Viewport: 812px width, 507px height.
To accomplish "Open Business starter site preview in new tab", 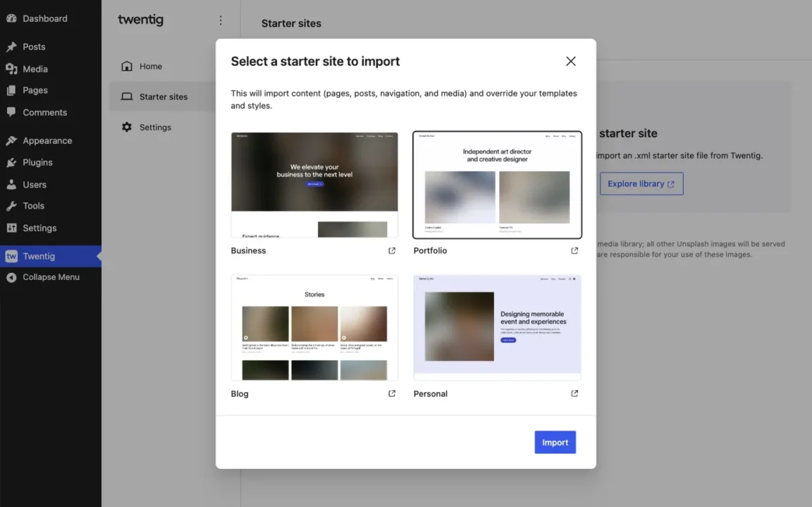I will (x=392, y=251).
